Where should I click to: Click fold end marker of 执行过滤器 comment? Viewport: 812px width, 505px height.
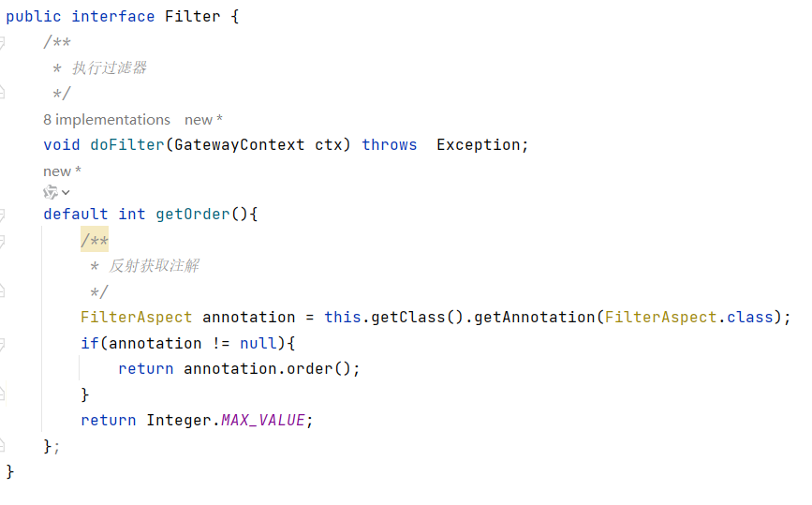[x=3, y=93]
